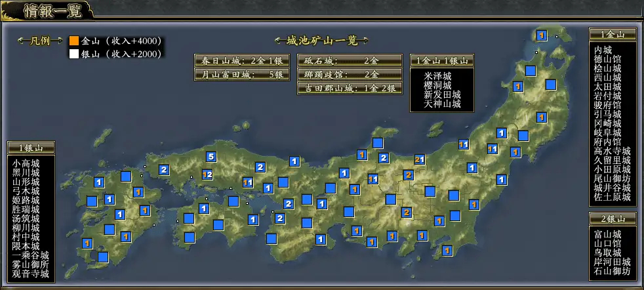The height and width of the screenshot is (290, 644).
Task: Select 尾山御坊 in the 1金山 list
Action: coord(612,178)
